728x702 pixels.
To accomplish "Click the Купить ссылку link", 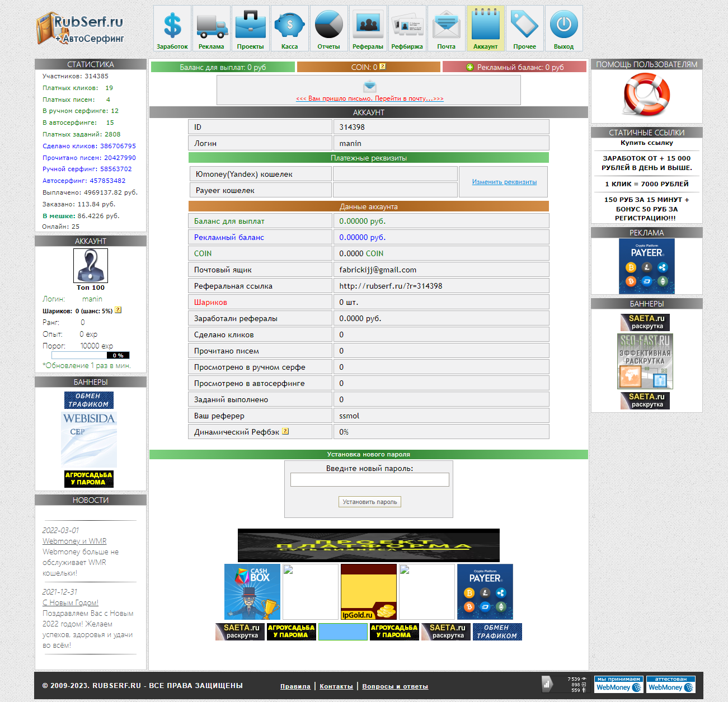I will [x=647, y=143].
